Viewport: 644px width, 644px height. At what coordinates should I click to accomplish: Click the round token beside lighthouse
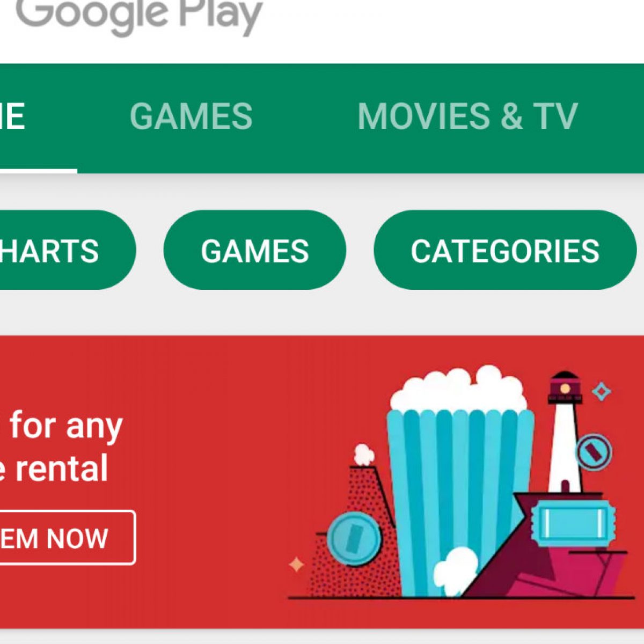coord(594,451)
